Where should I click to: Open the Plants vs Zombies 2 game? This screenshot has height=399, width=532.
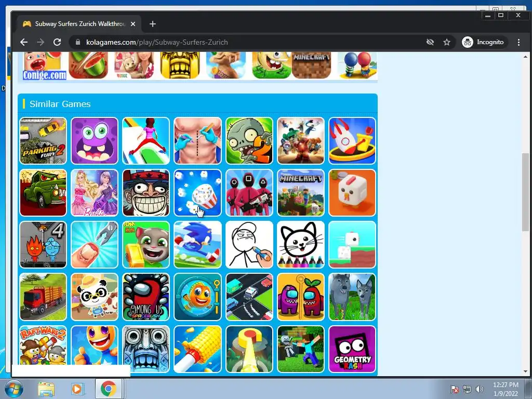(x=249, y=140)
